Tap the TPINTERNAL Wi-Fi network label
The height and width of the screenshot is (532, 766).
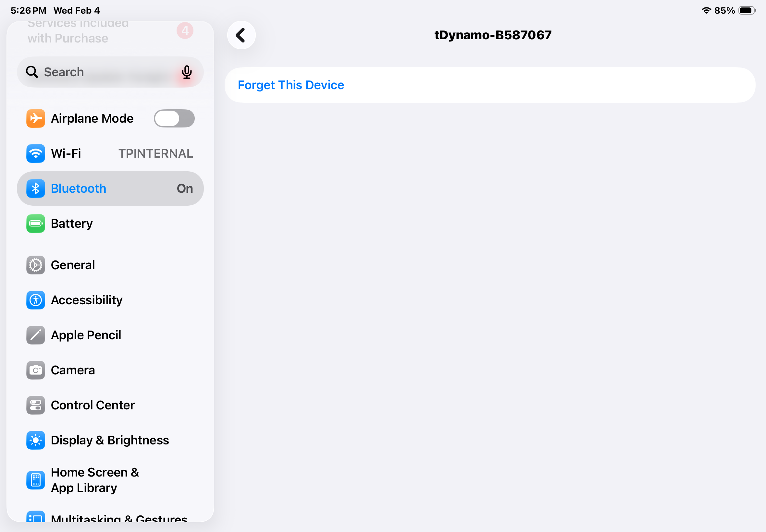click(x=156, y=153)
